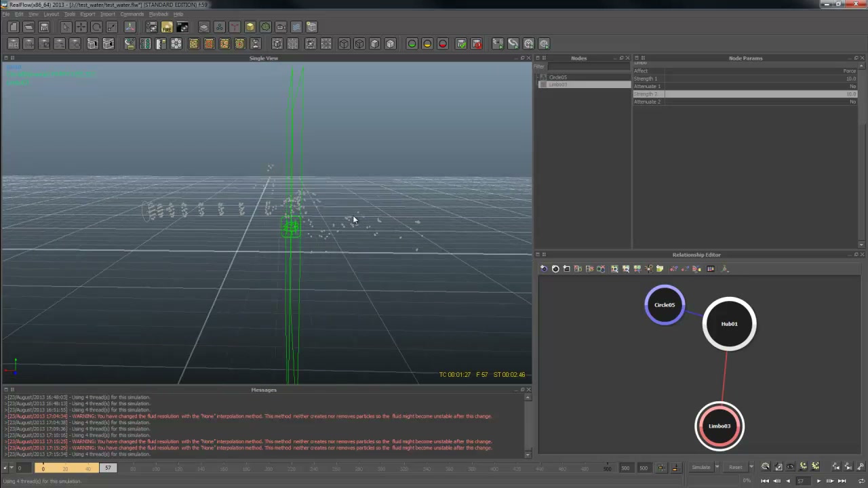
Task: Click the first Relationship Editor toolbar icon
Action: [x=543, y=269]
